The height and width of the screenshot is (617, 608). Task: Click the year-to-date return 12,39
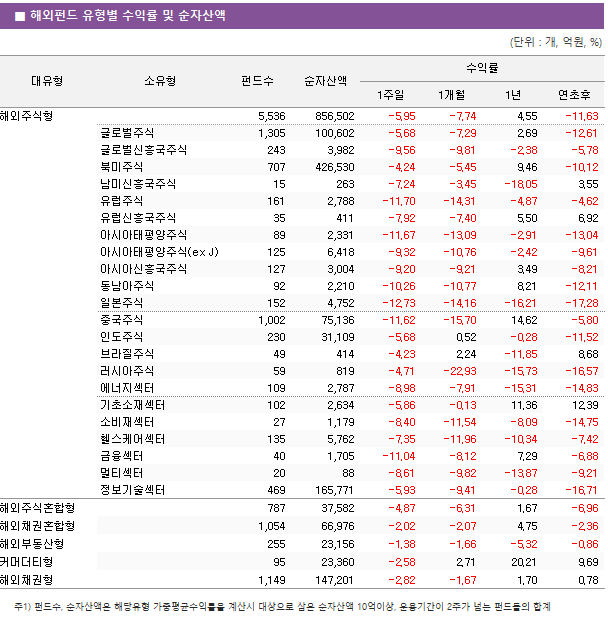pyautogui.click(x=585, y=405)
